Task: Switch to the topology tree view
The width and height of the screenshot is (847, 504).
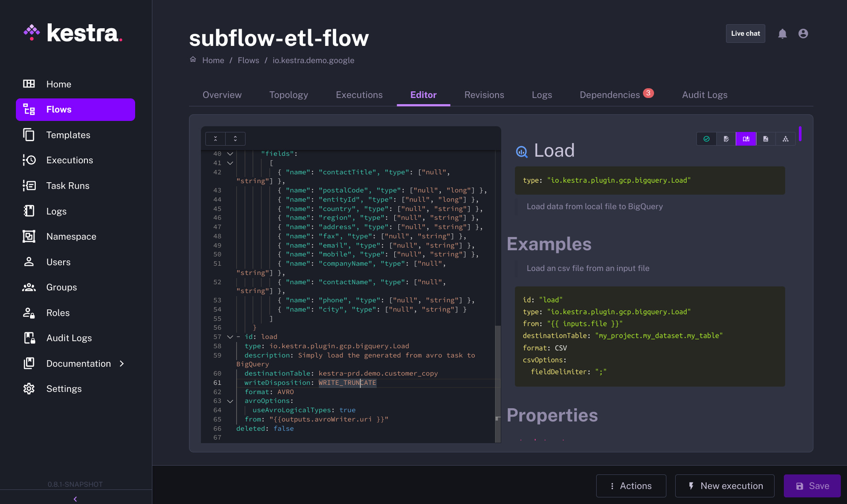Action: coord(785,139)
